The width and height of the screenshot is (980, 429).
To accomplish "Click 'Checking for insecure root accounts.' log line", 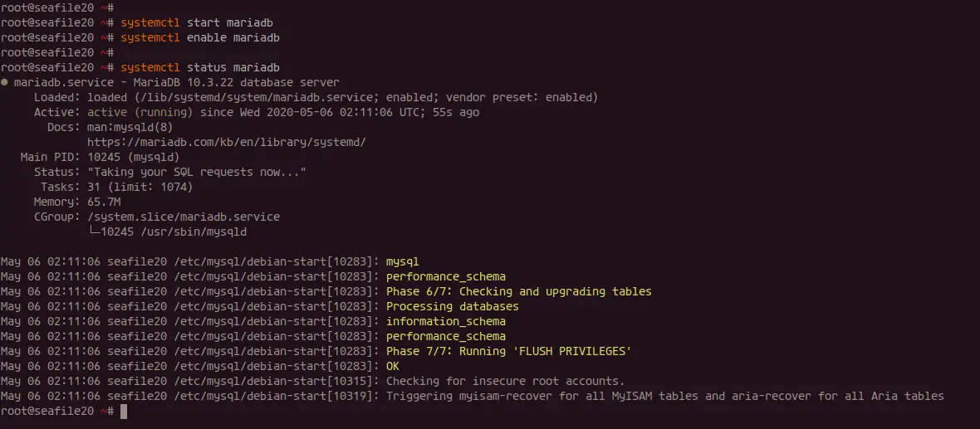I will click(505, 382).
